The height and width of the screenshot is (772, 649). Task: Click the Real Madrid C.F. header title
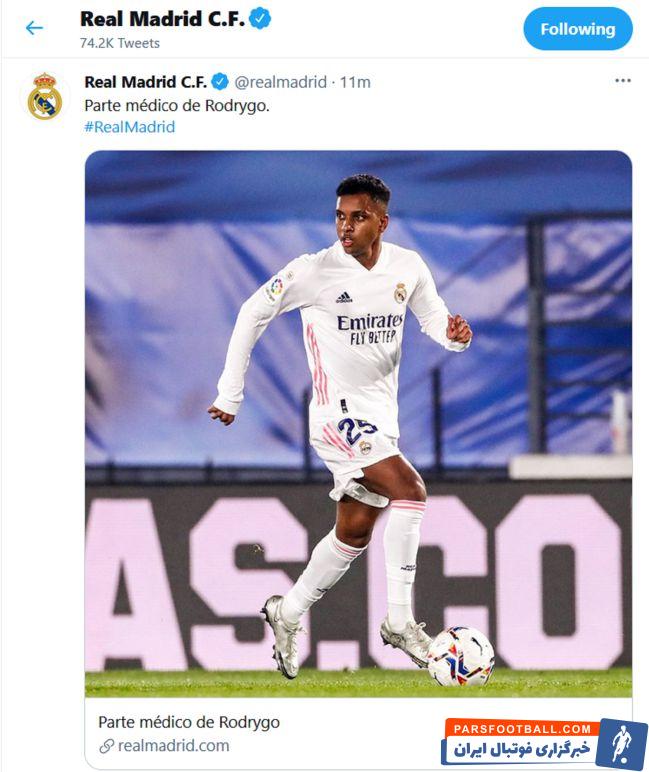[x=162, y=19]
